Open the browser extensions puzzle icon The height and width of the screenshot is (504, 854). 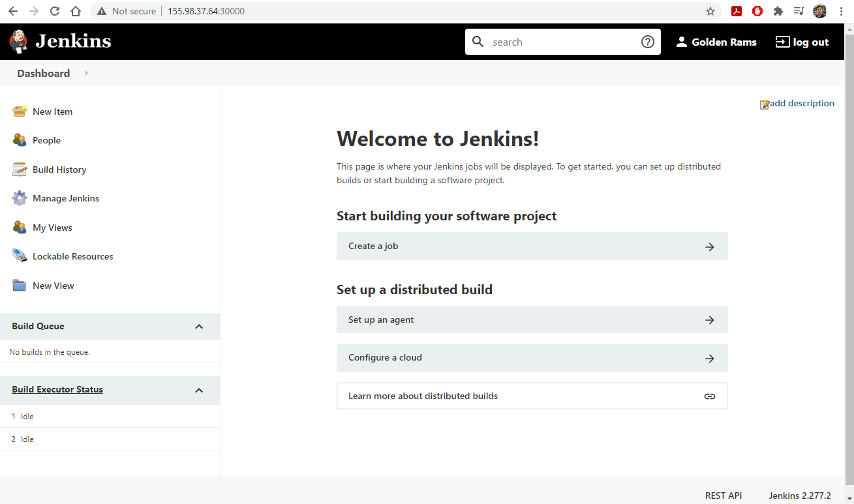point(778,11)
